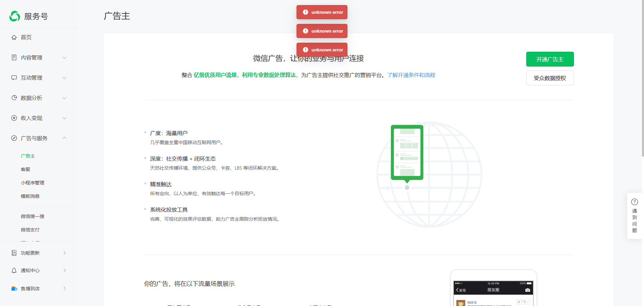Click the 收入变现 menu label
The image size is (644, 306).
click(x=32, y=118)
